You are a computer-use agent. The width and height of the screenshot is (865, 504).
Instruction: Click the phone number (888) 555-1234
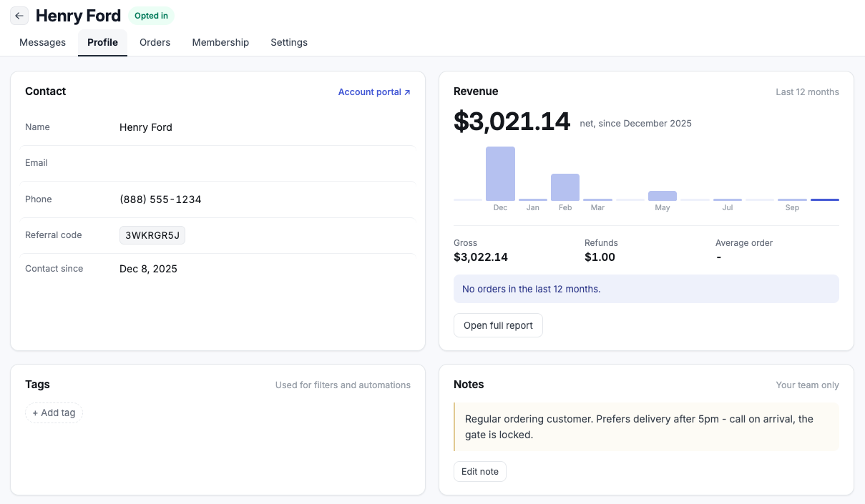160,199
